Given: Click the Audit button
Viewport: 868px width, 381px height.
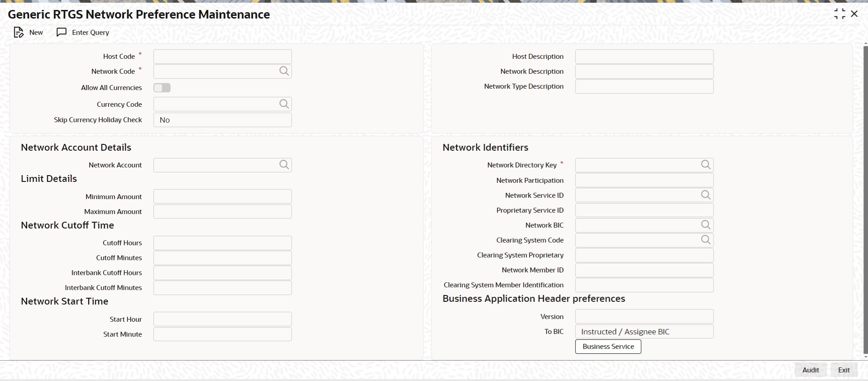Looking at the screenshot, I should tap(811, 370).
